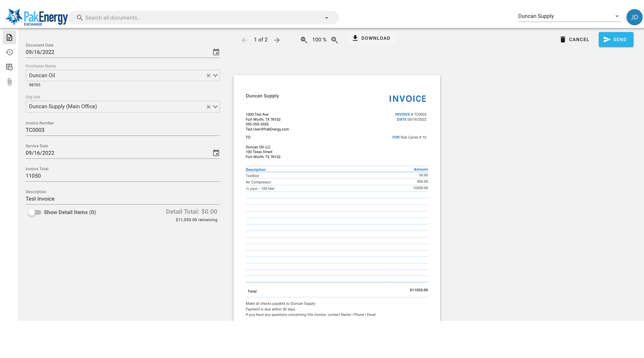This screenshot has height=358, width=644.
Task: Toggle Show Detail Items switch
Action: point(35,212)
